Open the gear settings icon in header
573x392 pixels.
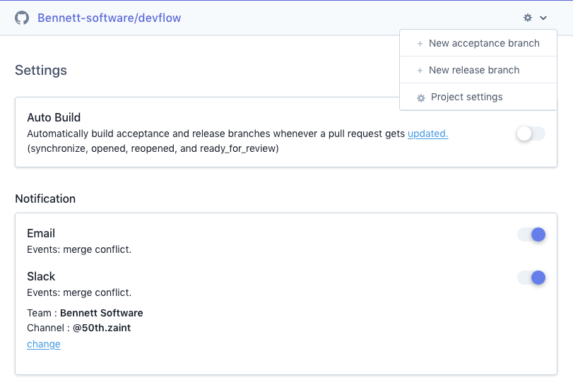click(527, 18)
